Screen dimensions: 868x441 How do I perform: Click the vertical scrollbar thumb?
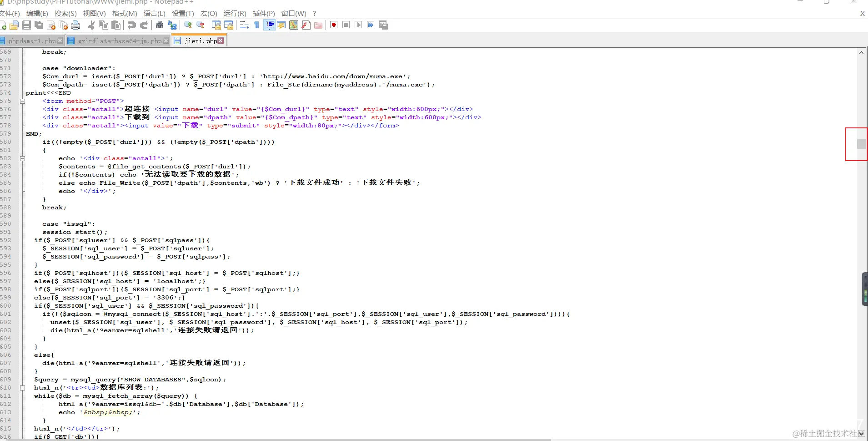861,144
